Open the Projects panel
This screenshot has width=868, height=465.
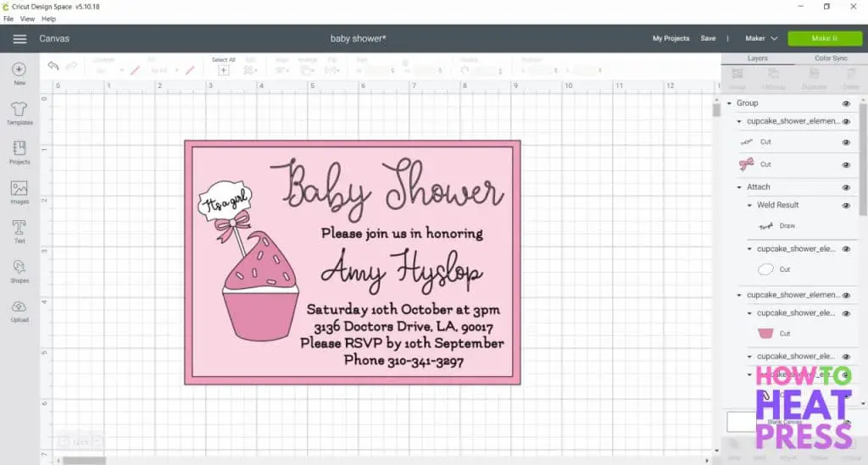pyautogui.click(x=19, y=148)
